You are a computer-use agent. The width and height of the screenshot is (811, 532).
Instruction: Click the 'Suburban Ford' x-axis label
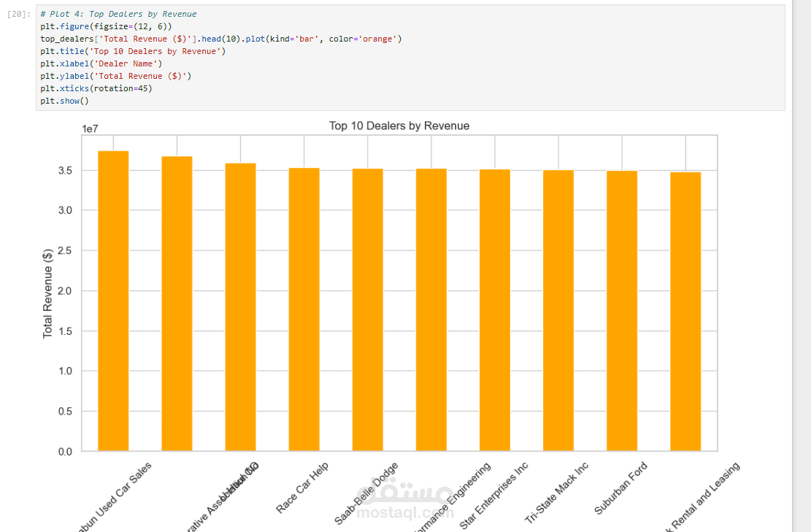(x=620, y=488)
